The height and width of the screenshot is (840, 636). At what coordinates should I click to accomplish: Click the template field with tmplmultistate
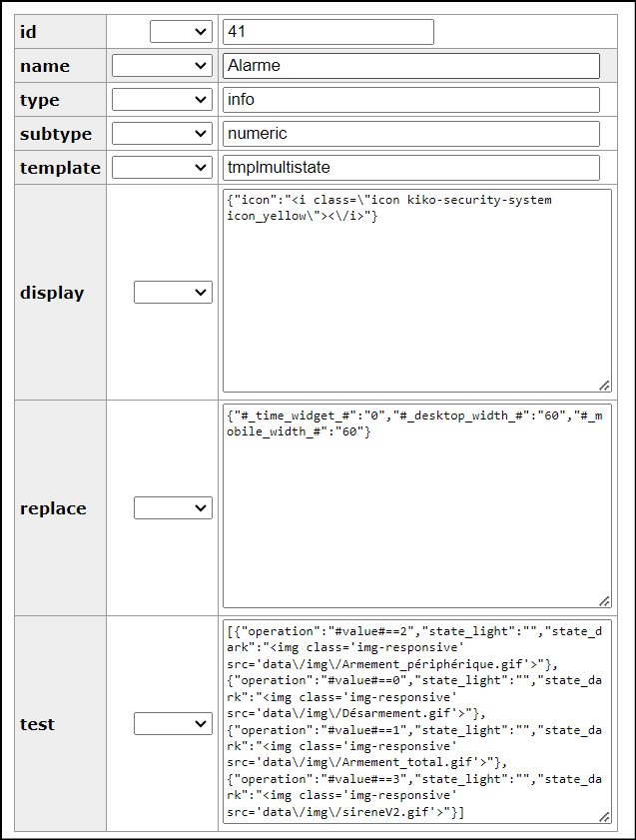[x=411, y=168]
